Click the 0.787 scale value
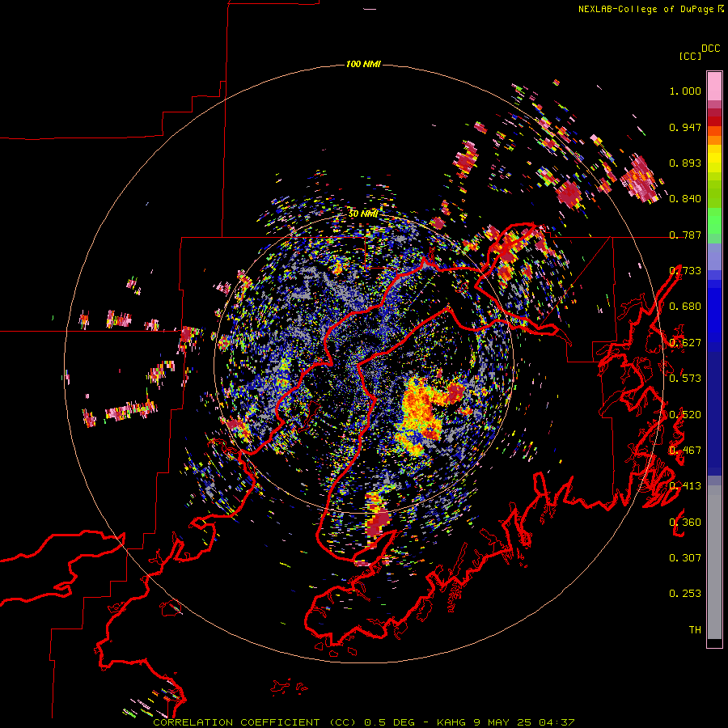The image size is (728, 728). (x=685, y=235)
